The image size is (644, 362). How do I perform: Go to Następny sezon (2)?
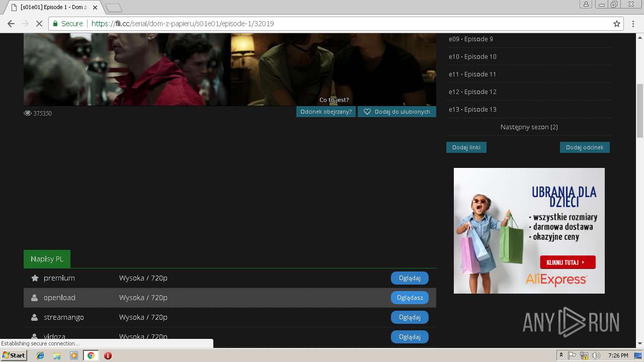[x=529, y=127]
